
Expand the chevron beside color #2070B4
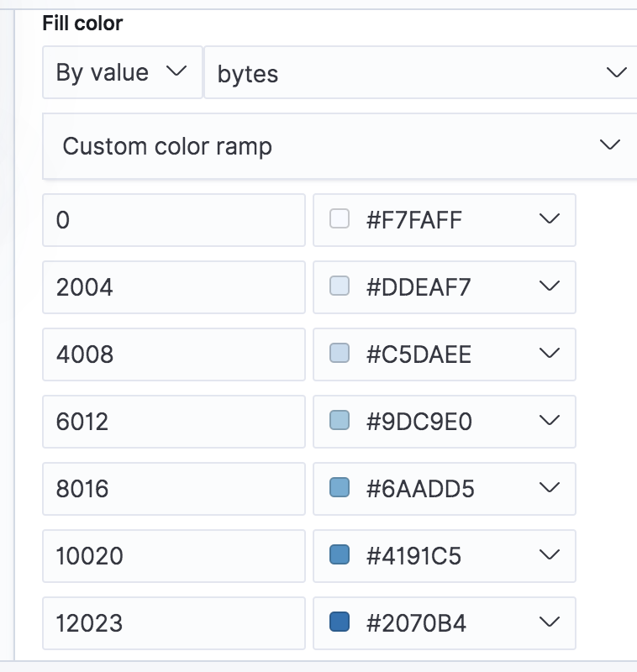550,622
